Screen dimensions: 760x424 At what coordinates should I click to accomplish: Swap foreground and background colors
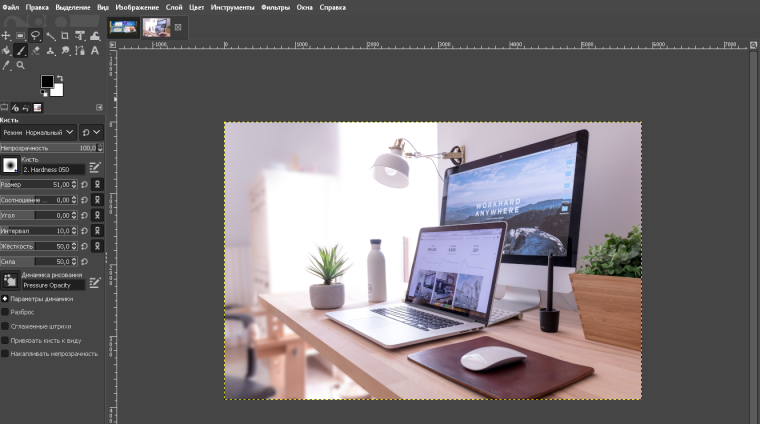click(59, 77)
